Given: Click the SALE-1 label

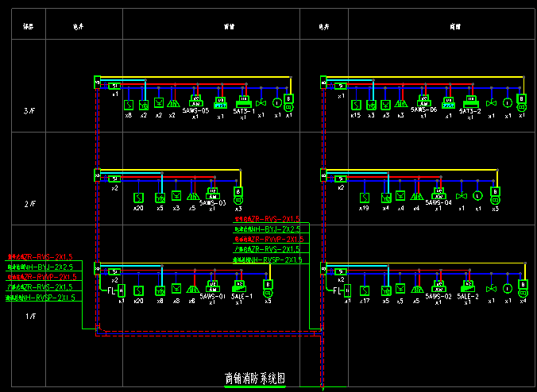Looking at the screenshot, I should [241, 296].
